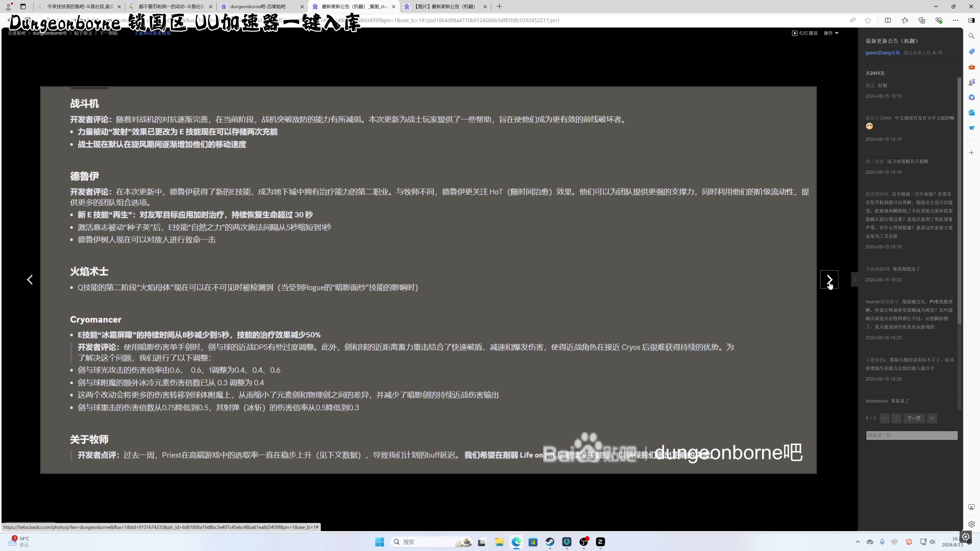Viewport: 980px width, 551px height.
Task: Open sidebar Games chess icon
Action: click(x=971, y=82)
